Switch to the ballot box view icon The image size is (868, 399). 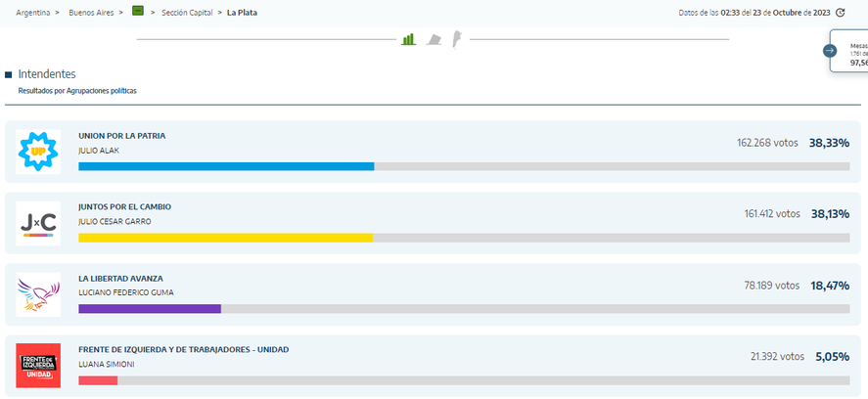click(434, 39)
